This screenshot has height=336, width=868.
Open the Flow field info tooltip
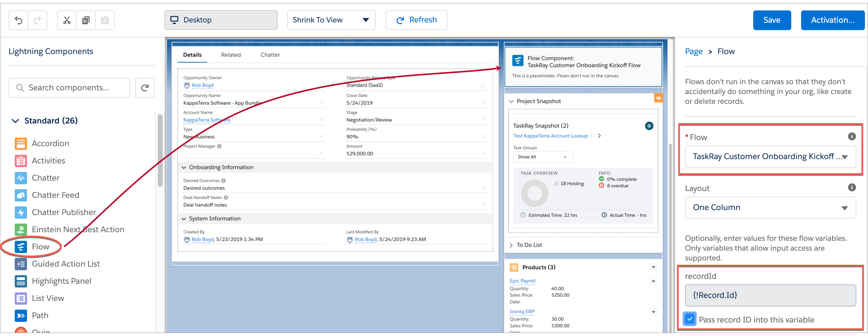click(x=851, y=136)
